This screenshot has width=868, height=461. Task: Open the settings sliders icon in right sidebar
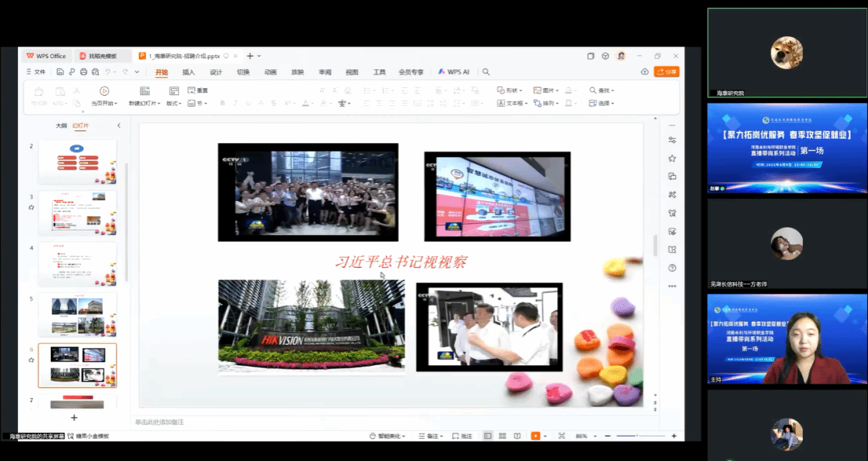672,140
